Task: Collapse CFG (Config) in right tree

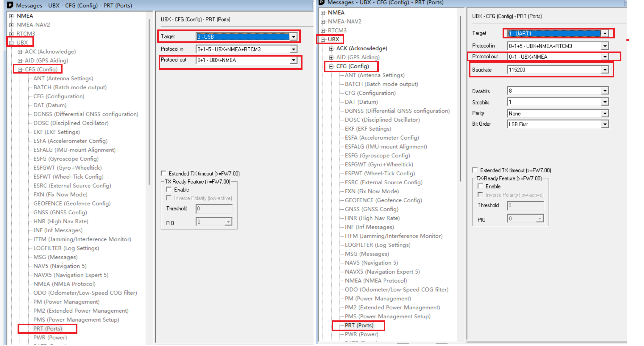Action: pos(331,66)
